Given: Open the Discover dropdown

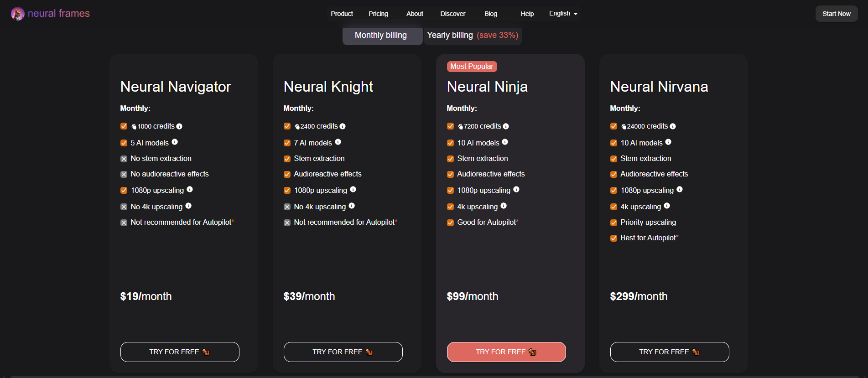Looking at the screenshot, I should pos(452,14).
